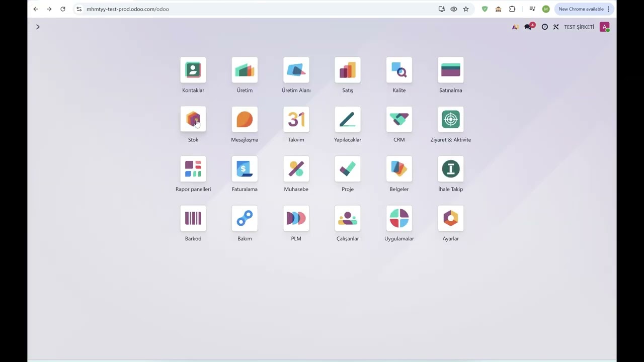Open the Stok inventory app

click(193, 119)
